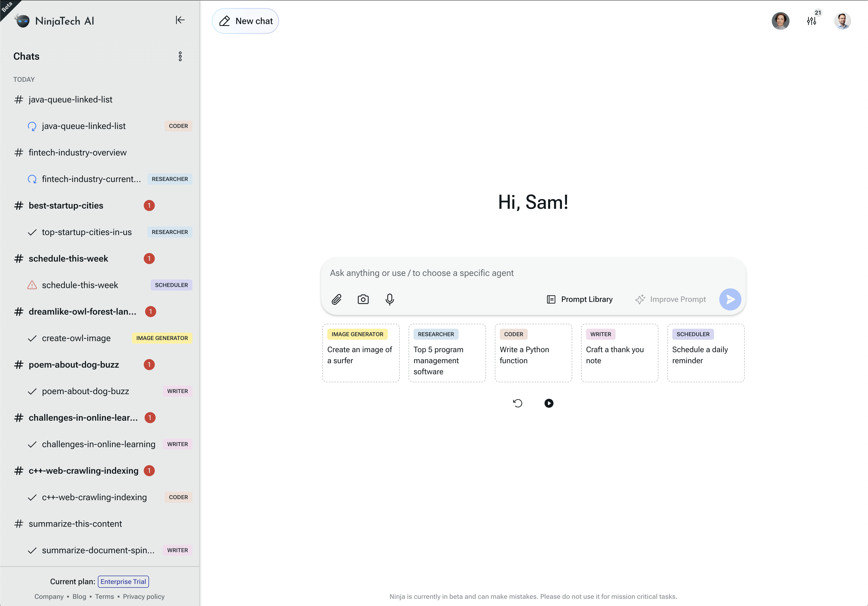
Task: Click the Enterprise Trial plan badge
Action: [123, 581]
